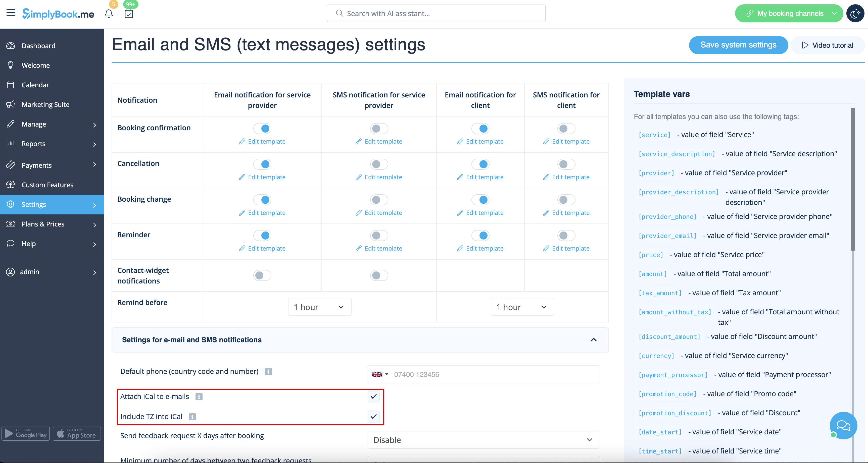
Task: Open the hamburger menu icon
Action: coord(11,13)
